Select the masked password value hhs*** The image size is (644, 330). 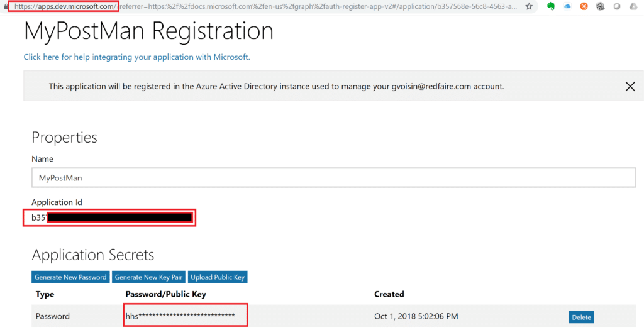180,316
